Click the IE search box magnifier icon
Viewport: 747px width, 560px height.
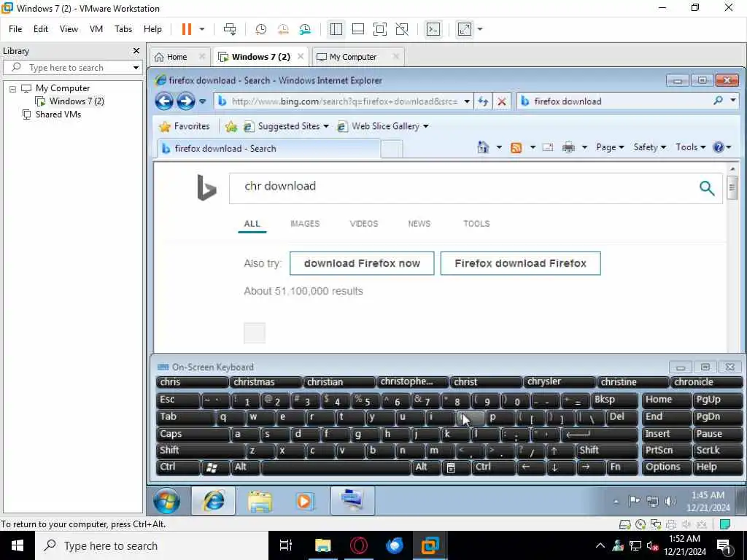(x=718, y=101)
